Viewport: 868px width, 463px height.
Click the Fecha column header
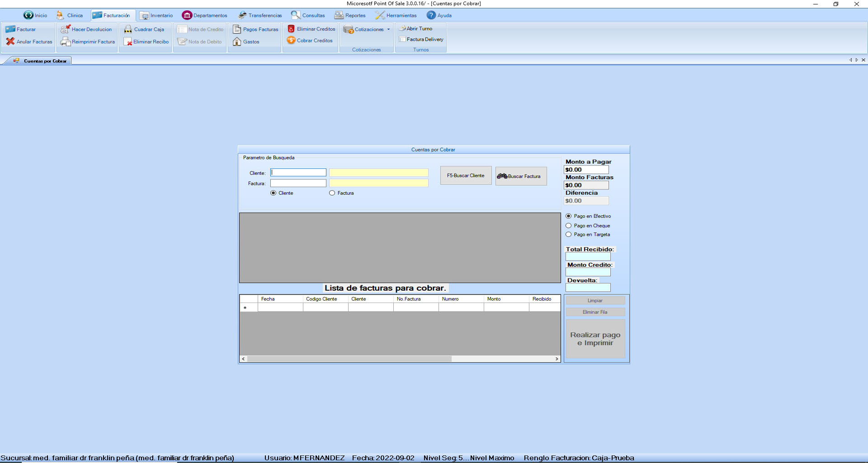pos(280,299)
